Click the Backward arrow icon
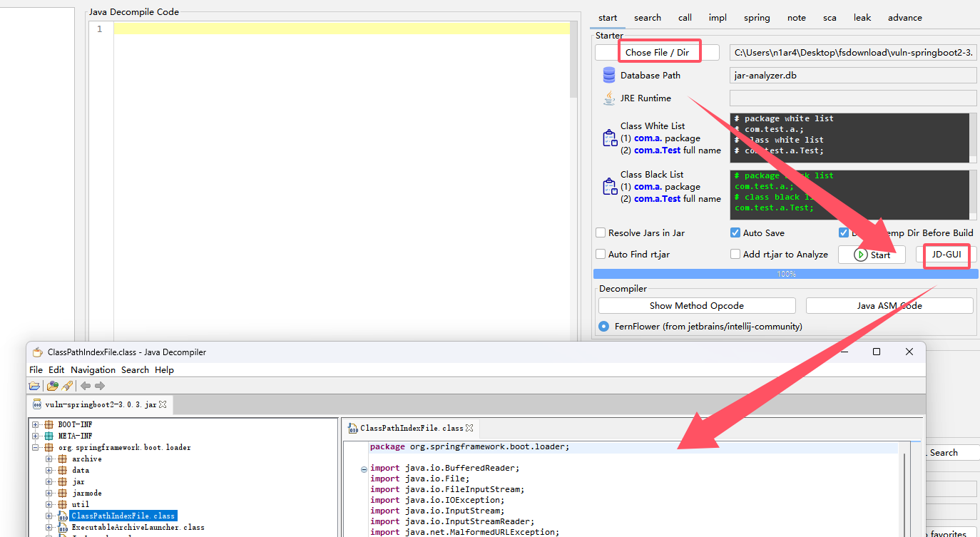Screen dimensions: 980x537 click(x=86, y=387)
